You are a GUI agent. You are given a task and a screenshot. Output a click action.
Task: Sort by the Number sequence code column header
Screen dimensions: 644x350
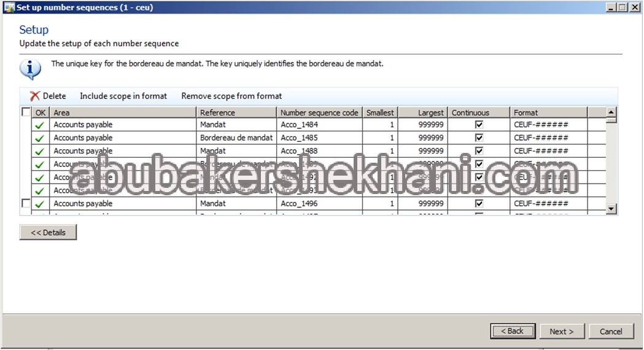[x=319, y=112]
